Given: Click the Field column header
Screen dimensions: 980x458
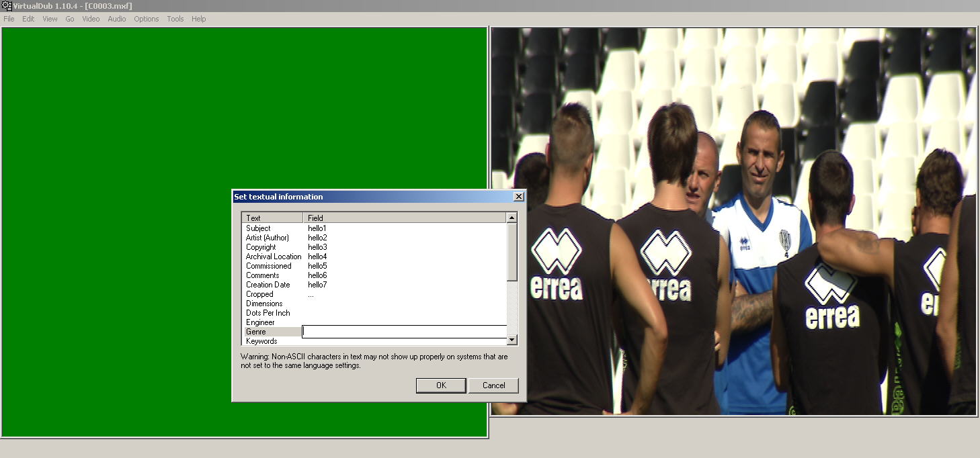Looking at the screenshot, I should pos(405,218).
